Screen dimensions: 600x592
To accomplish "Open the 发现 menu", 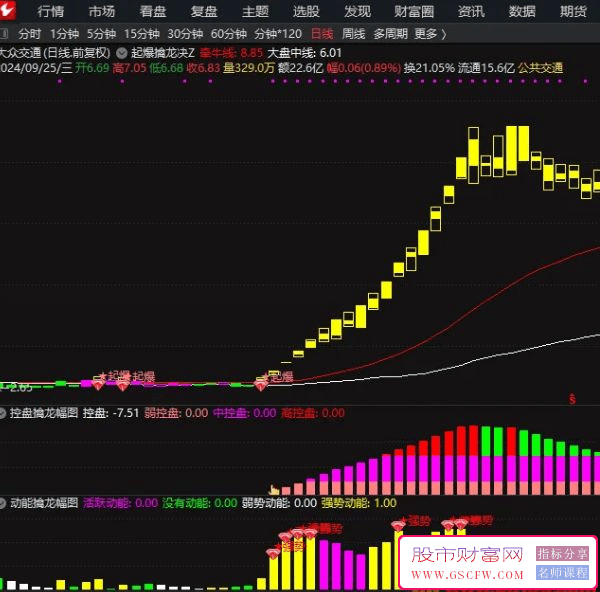I will click(x=357, y=11).
